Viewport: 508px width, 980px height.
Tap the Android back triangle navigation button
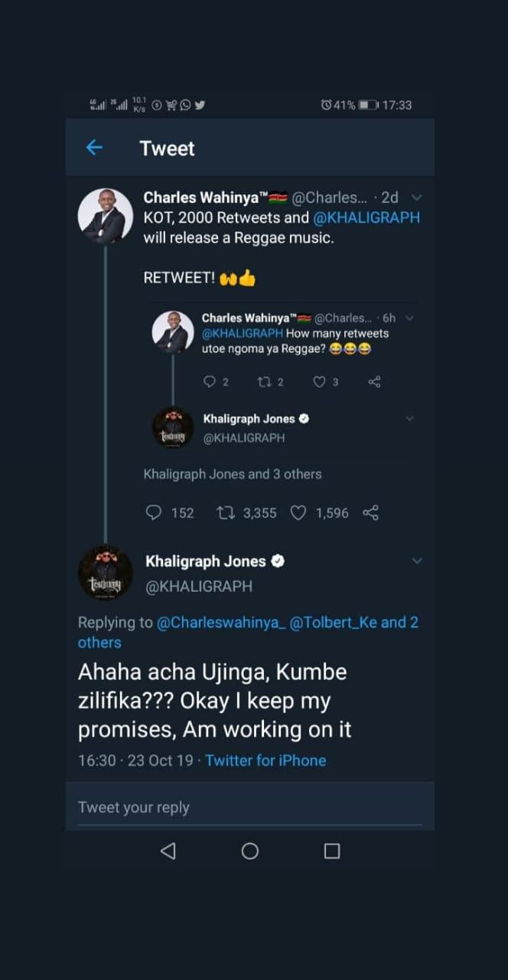pyautogui.click(x=168, y=850)
